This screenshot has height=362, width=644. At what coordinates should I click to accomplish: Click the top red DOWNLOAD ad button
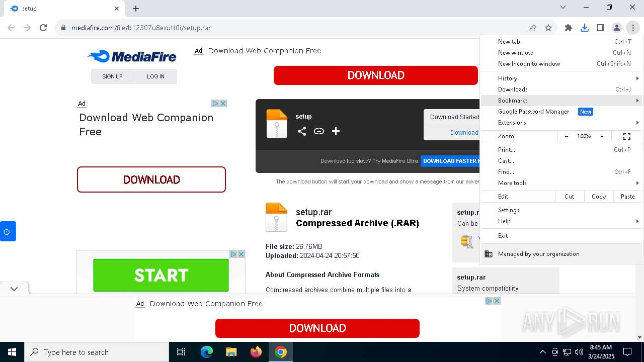click(x=376, y=75)
